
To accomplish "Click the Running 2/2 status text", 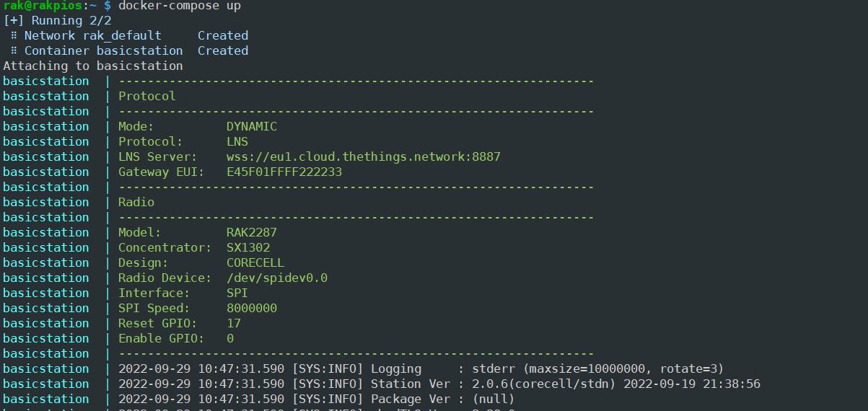I will pyautogui.click(x=71, y=20).
